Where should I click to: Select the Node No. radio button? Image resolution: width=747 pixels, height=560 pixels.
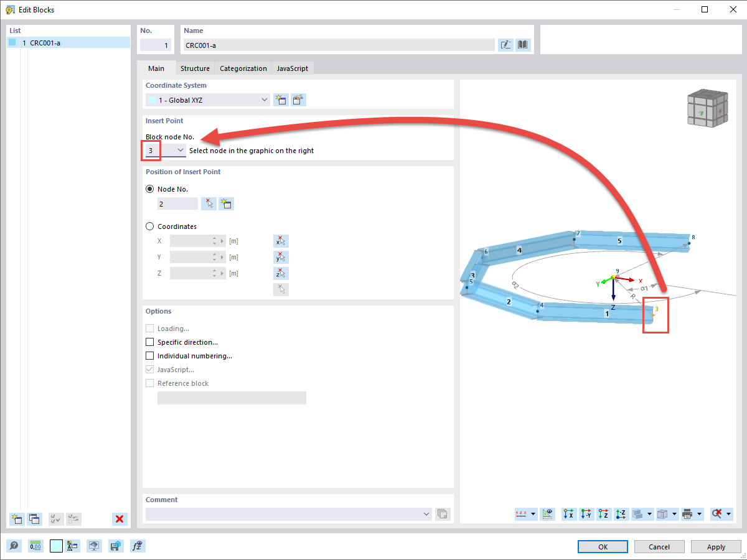click(149, 189)
